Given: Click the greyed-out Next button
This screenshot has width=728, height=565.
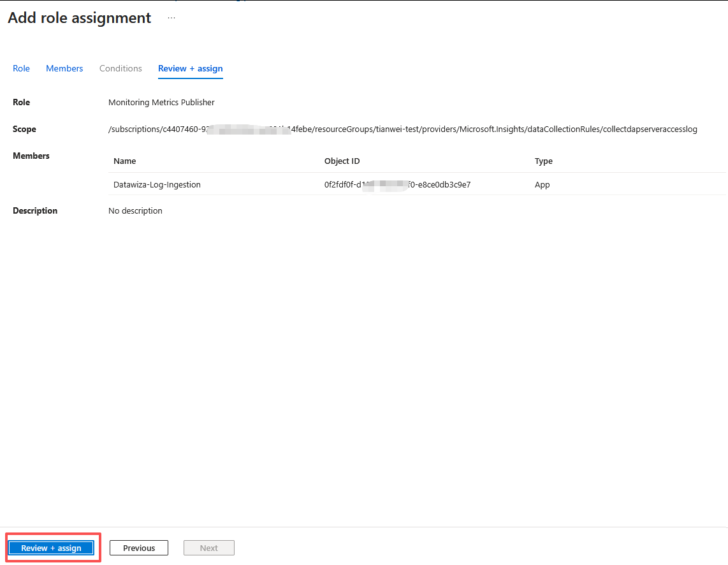Looking at the screenshot, I should (208, 548).
